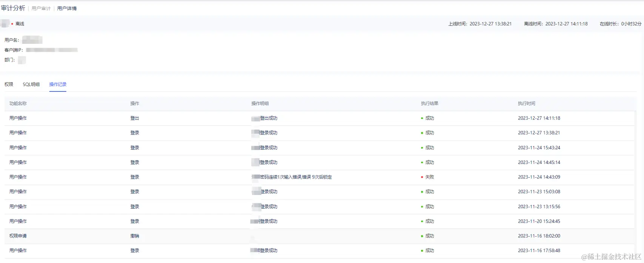Click timestamp 2023-11-23 15:03:08
The image size is (644, 263).
pyautogui.click(x=539, y=192)
